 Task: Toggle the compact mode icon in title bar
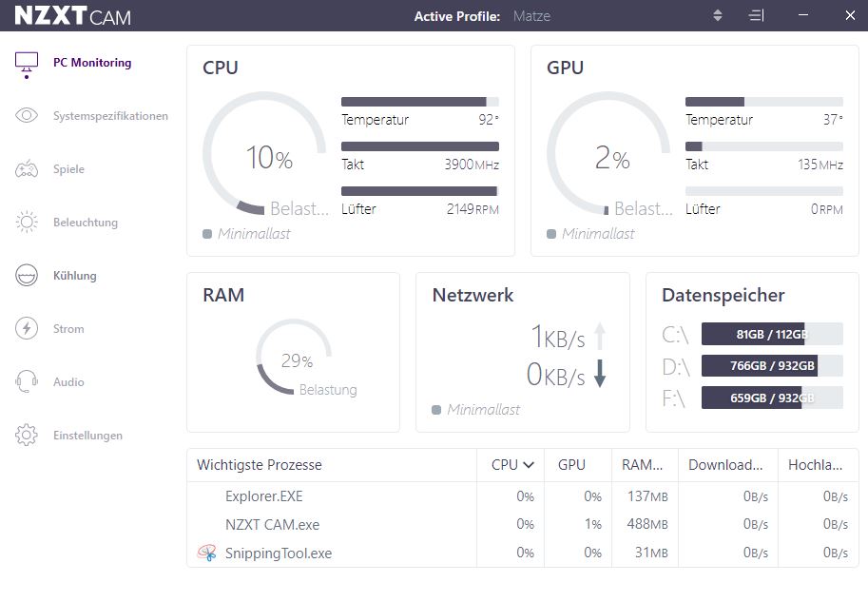(x=756, y=15)
